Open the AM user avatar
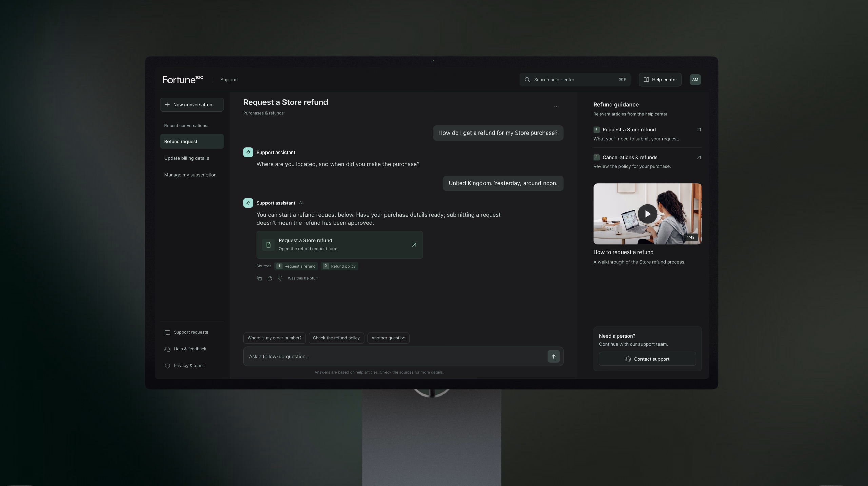The width and height of the screenshot is (868, 486). pos(695,80)
